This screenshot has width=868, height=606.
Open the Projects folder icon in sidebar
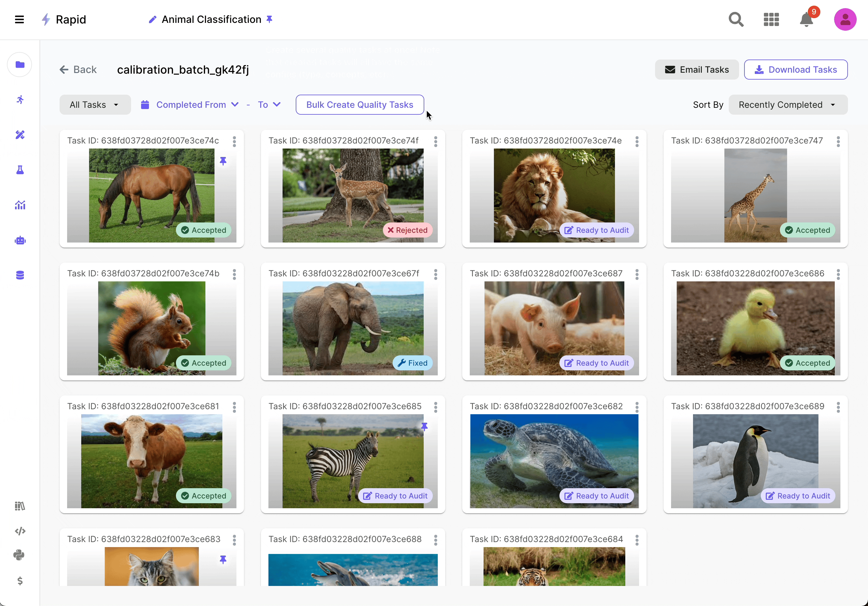20,64
